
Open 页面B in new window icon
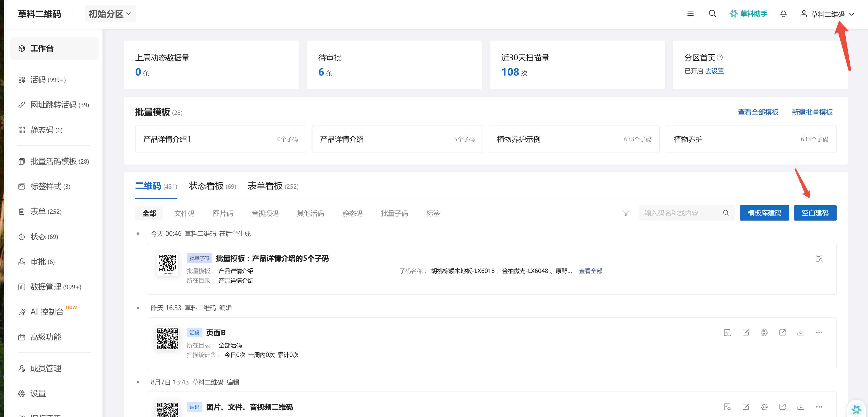click(x=783, y=333)
